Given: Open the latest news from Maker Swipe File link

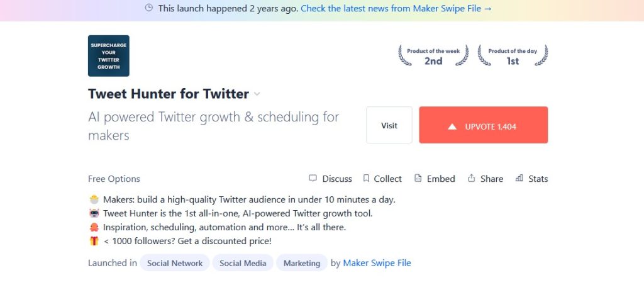Looking at the screenshot, I should (396, 8).
